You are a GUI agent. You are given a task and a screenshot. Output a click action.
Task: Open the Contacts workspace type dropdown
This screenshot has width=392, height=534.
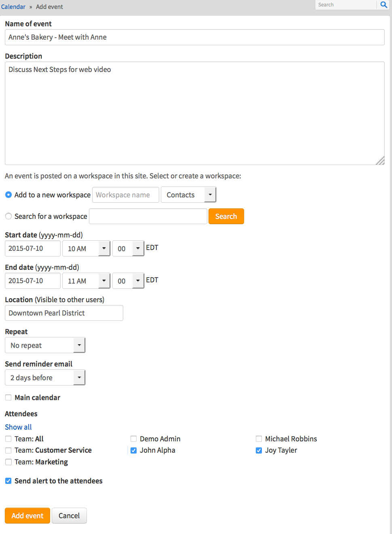point(188,195)
